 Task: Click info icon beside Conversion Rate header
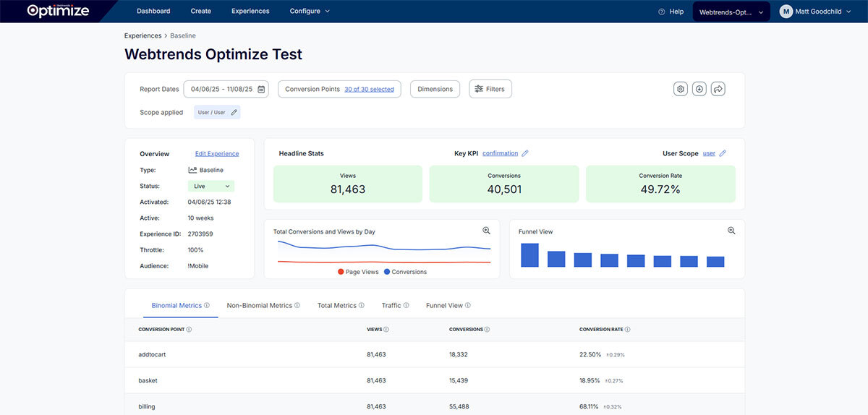point(627,330)
